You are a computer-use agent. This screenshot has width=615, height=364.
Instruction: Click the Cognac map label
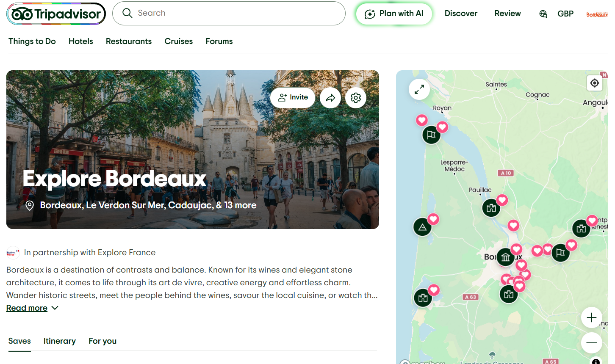537,95
